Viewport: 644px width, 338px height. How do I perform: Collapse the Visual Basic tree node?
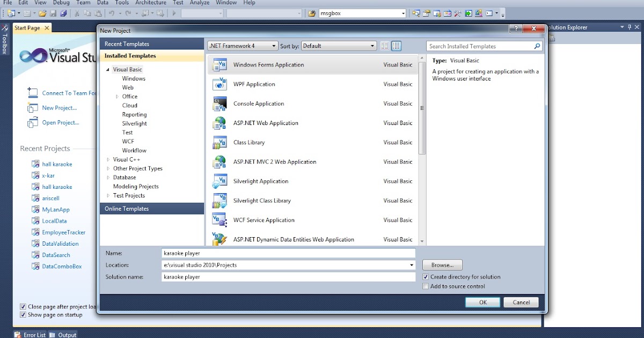tap(108, 70)
